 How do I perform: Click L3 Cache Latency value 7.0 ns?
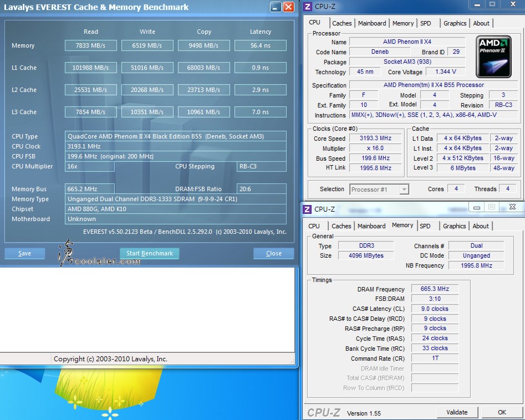[261, 112]
